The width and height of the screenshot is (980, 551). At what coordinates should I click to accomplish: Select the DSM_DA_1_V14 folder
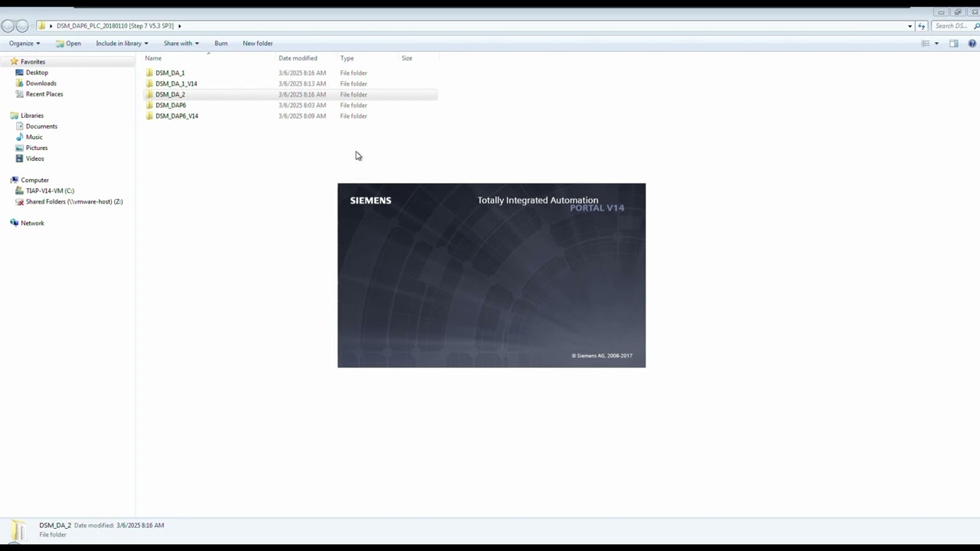[x=176, y=83]
